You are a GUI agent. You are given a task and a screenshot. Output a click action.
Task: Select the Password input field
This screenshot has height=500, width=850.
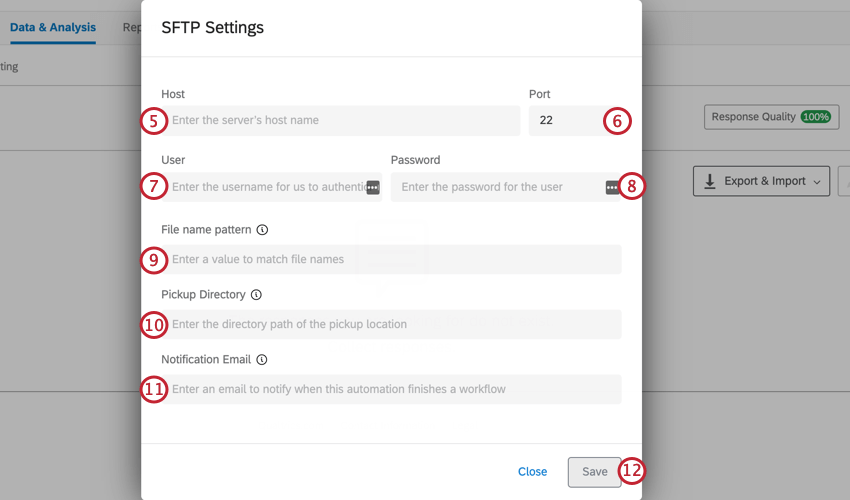495,187
